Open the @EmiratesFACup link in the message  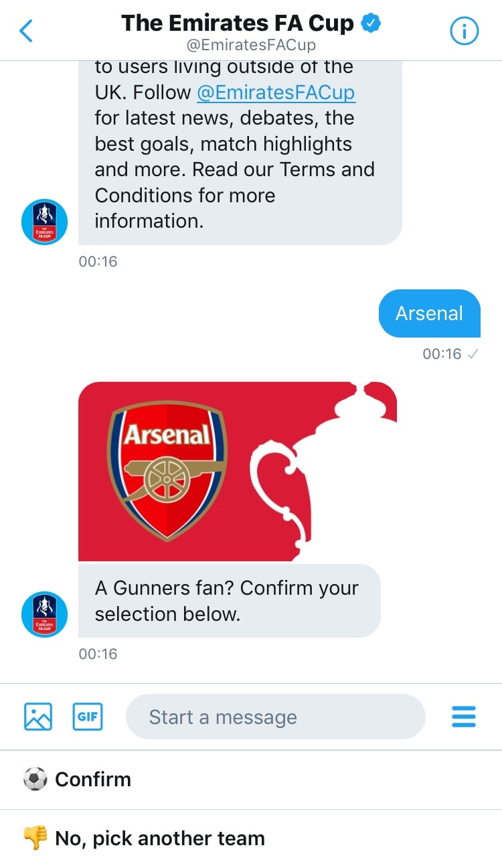(277, 92)
